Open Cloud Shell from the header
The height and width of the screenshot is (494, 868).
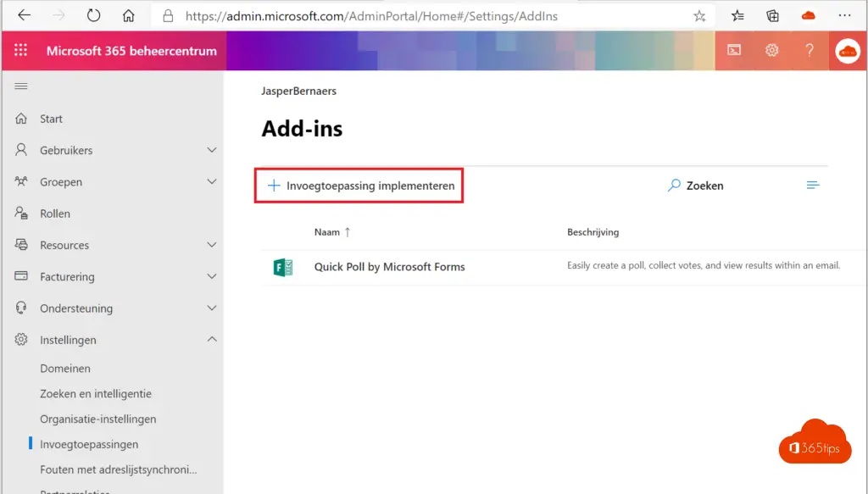(x=734, y=50)
